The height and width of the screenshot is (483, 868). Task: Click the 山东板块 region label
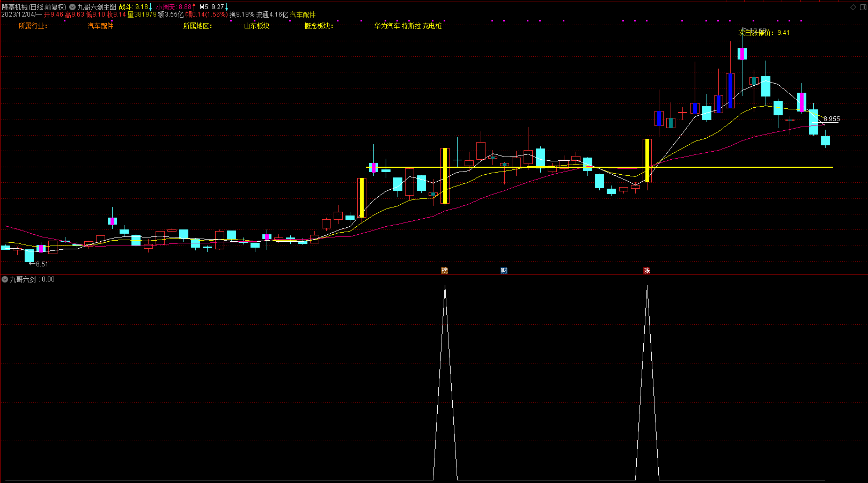(256, 26)
